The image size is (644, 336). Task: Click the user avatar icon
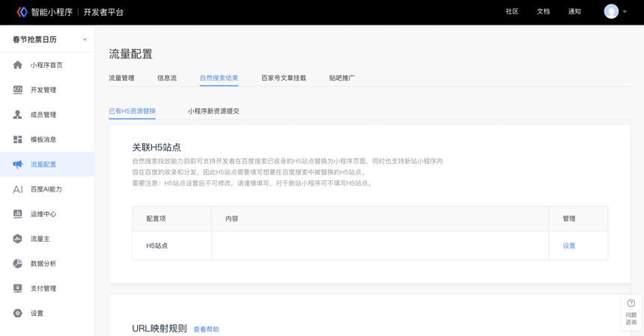pyautogui.click(x=611, y=11)
